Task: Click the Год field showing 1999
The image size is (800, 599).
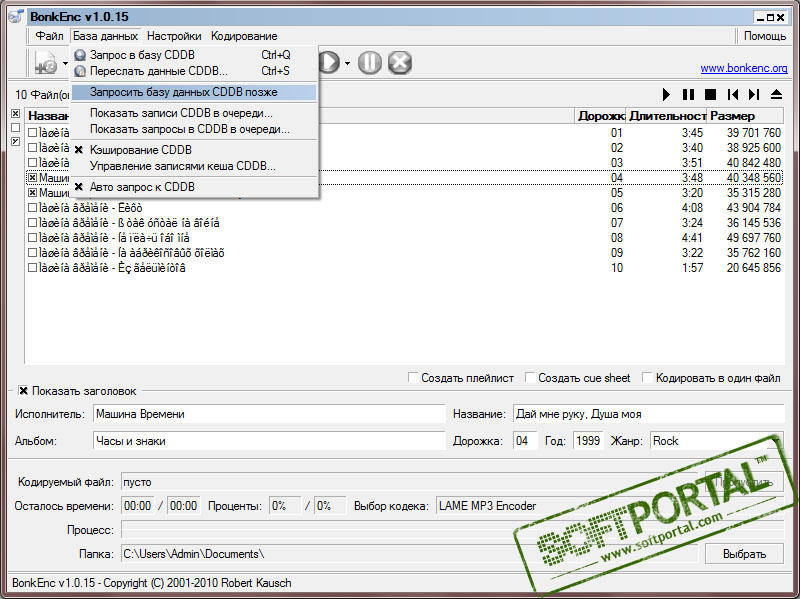Action: pos(588,441)
